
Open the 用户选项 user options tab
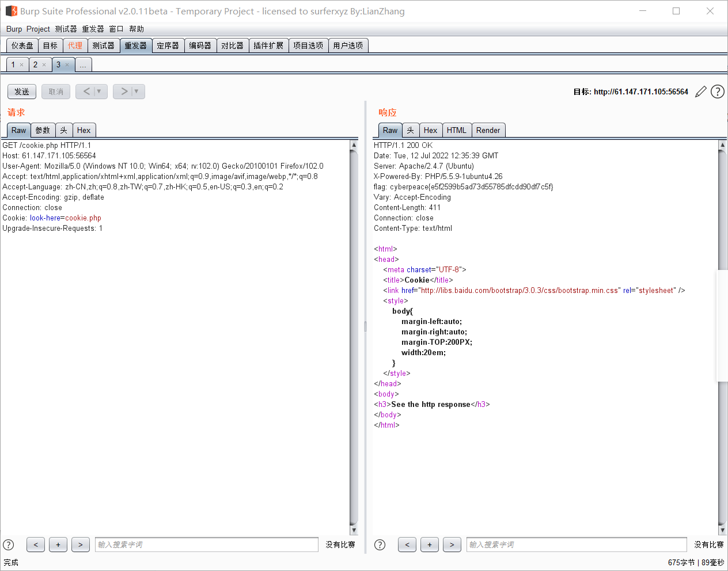pyautogui.click(x=348, y=45)
